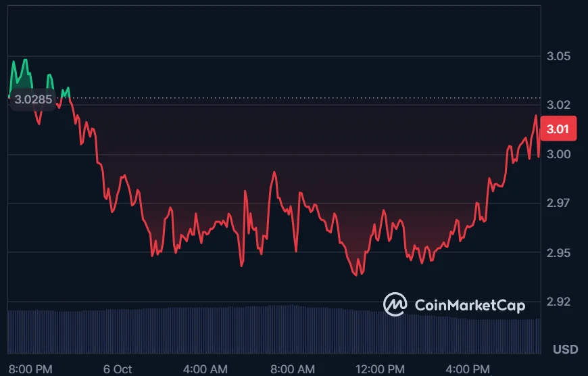Click the 3.05 price axis label

(x=558, y=56)
